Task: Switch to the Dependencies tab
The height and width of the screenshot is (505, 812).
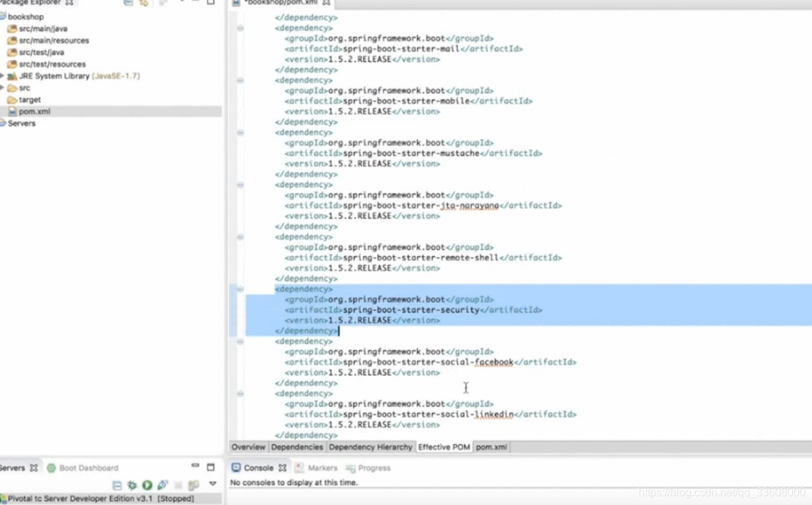Action: point(297,447)
